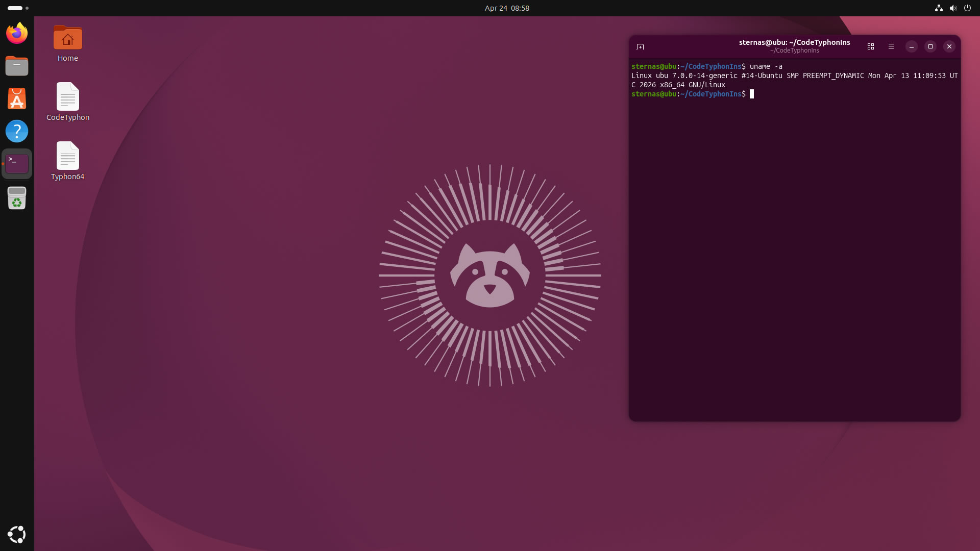
Task: Open the clock and calendar menu
Action: click(x=506, y=8)
